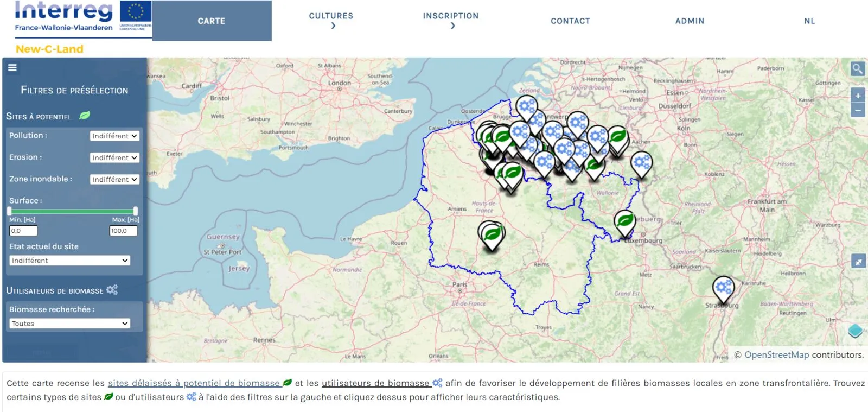Click the gear marker north of Brugge
Image resolution: width=868 pixels, height=412 pixels.
click(526, 108)
